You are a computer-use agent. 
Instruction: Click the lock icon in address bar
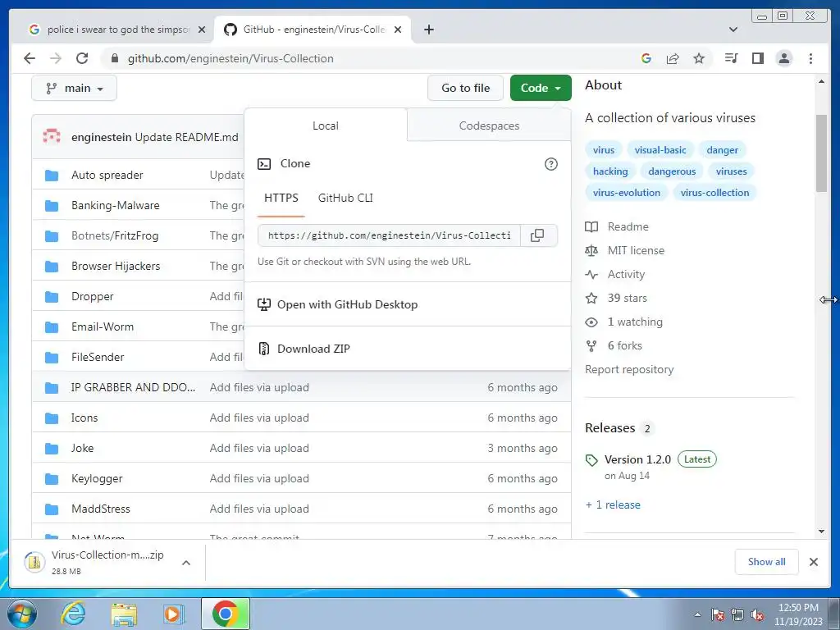click(114, 58)
